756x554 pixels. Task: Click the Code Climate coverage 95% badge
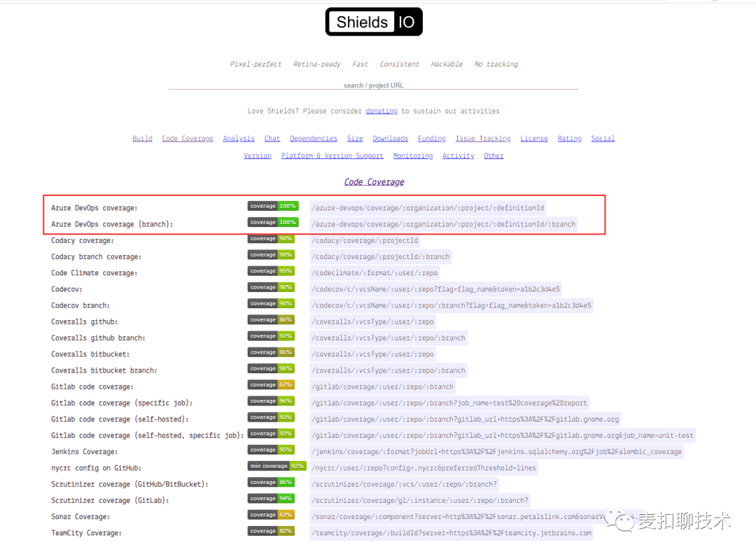[272, 271]
